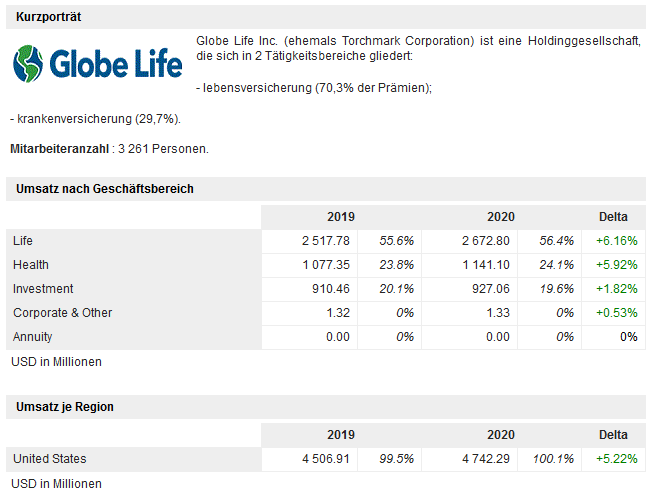Click the Corporate & Other row label
This screenshot has height=500, width=651.
[62, 313]
